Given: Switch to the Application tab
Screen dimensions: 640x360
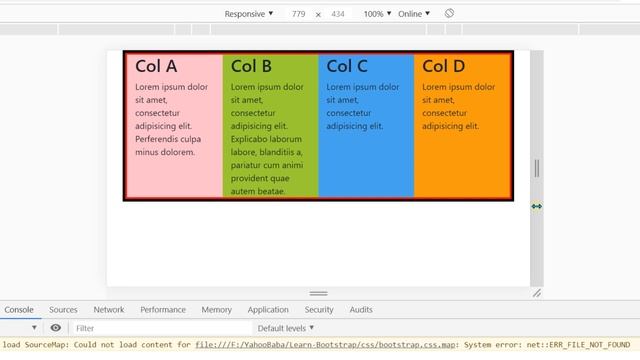Looking at the screenshot, I should 268,310.
